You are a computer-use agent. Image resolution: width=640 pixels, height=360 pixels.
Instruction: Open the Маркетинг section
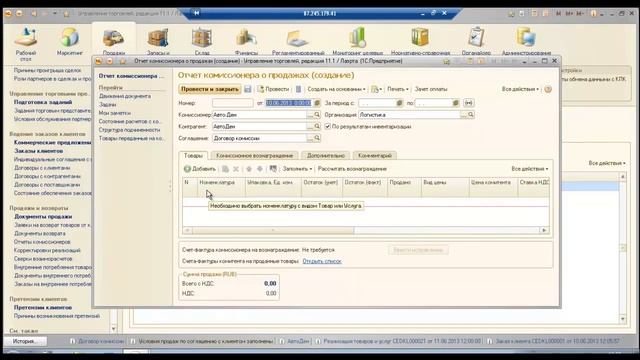coord(70,42)
